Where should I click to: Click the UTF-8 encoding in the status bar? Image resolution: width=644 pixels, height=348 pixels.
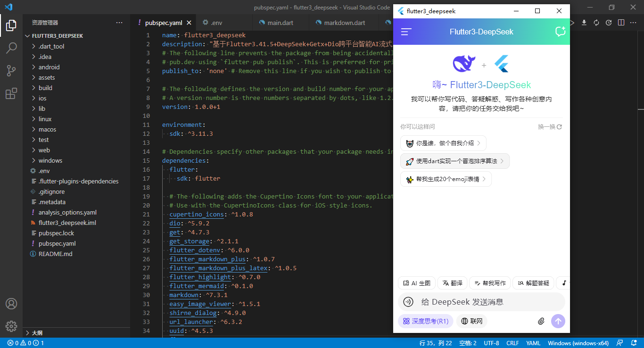(491, 343)
